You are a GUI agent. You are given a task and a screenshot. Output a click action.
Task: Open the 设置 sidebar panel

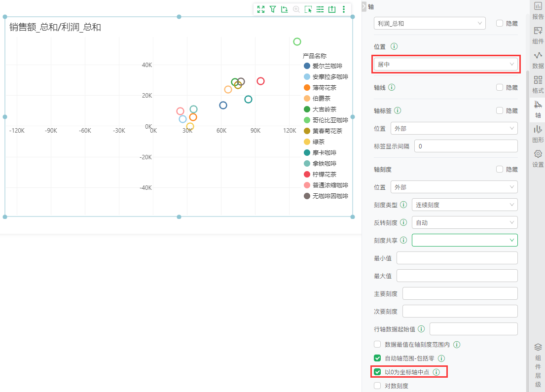pos(538,158)
